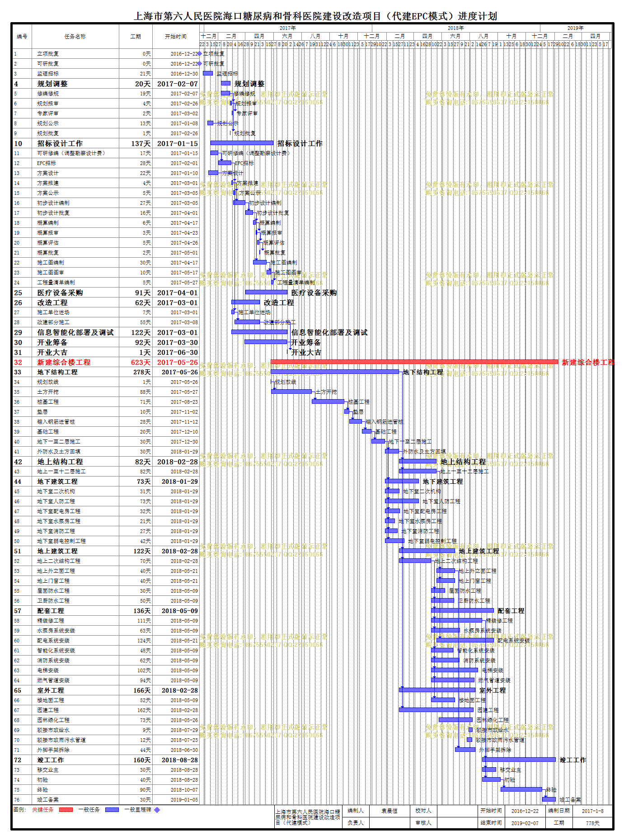Select the 竣工备案 task name in row 76
This screenshot has width=624, height=840.
tap(48, 800)
